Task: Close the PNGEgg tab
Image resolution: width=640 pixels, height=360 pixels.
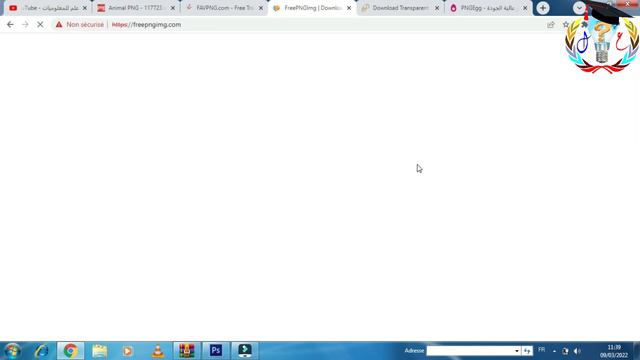Action: click(x=525, y=8)
